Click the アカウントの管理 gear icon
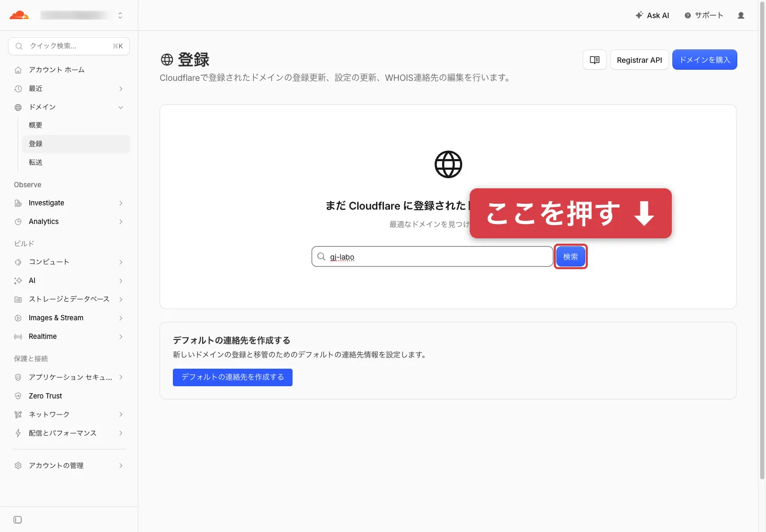Screen dimensions: 766x532 (x=18, y=465)
